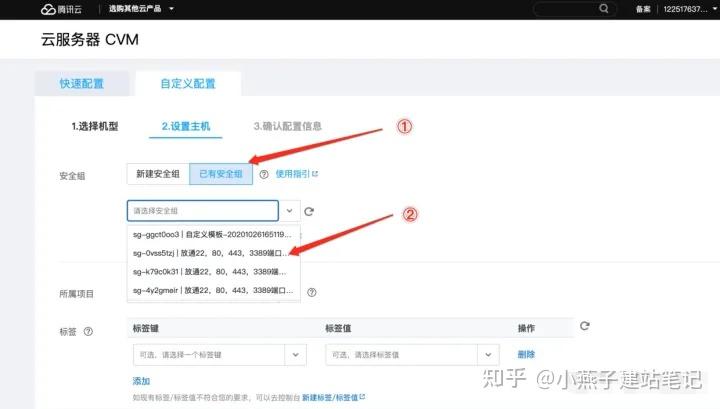The image size is (720, 409).
Task: Expand the 标签键 dropdown arrow
Action: coord(296,355)
